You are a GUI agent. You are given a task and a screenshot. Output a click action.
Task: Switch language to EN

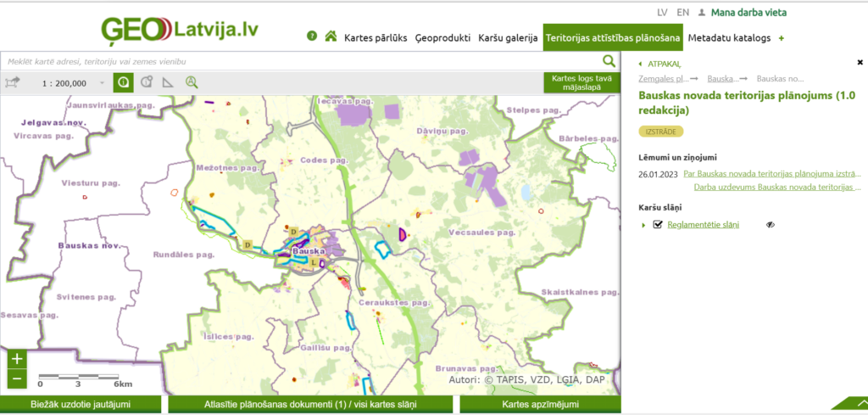[683, 13]
